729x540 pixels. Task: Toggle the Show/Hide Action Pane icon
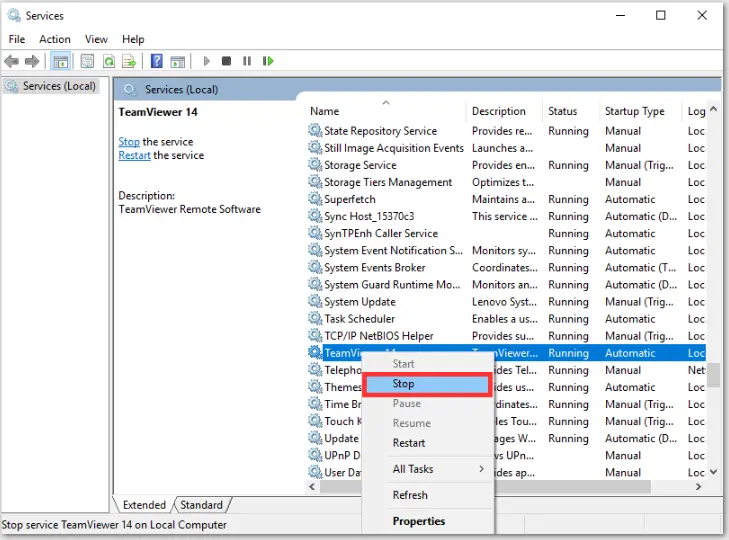pyautogui.click(x=178, y=61)
